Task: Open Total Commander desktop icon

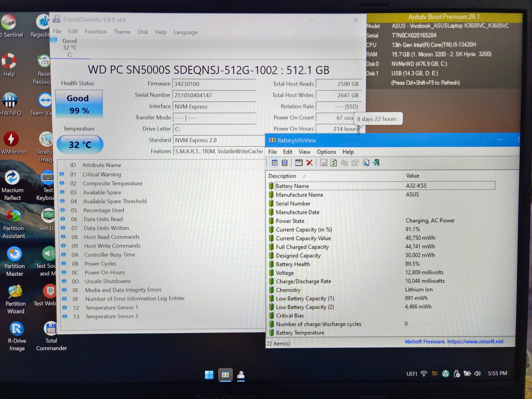Action: click(51, 336)
